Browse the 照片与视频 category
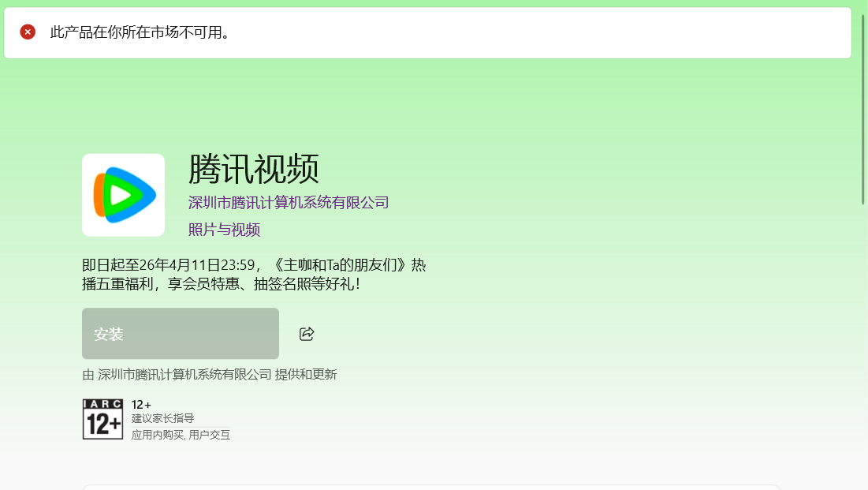 pos(223,230)
